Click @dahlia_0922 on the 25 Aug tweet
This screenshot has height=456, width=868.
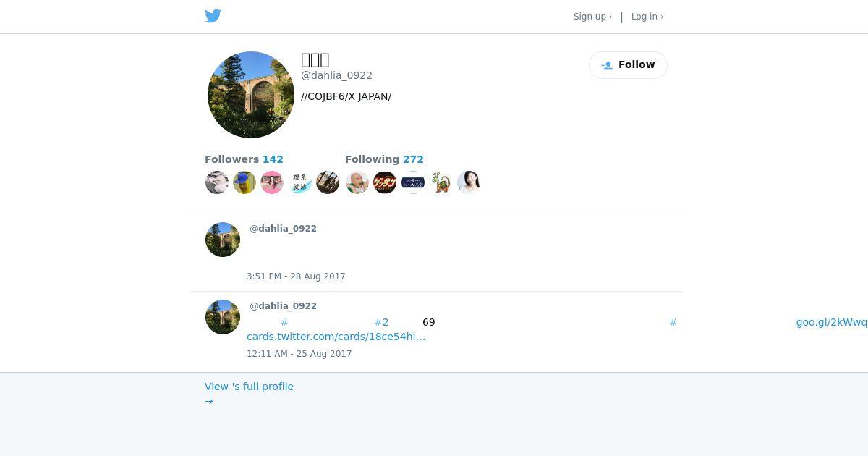283,306
